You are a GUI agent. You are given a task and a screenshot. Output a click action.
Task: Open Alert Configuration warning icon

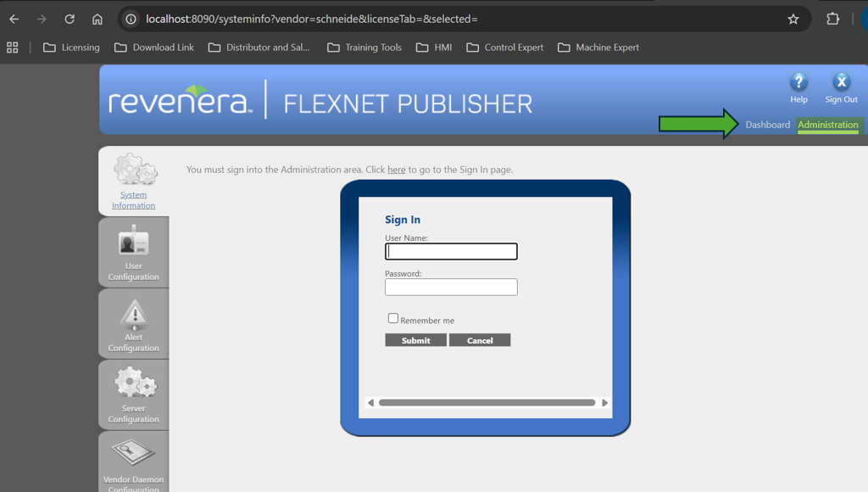[135, 313]
